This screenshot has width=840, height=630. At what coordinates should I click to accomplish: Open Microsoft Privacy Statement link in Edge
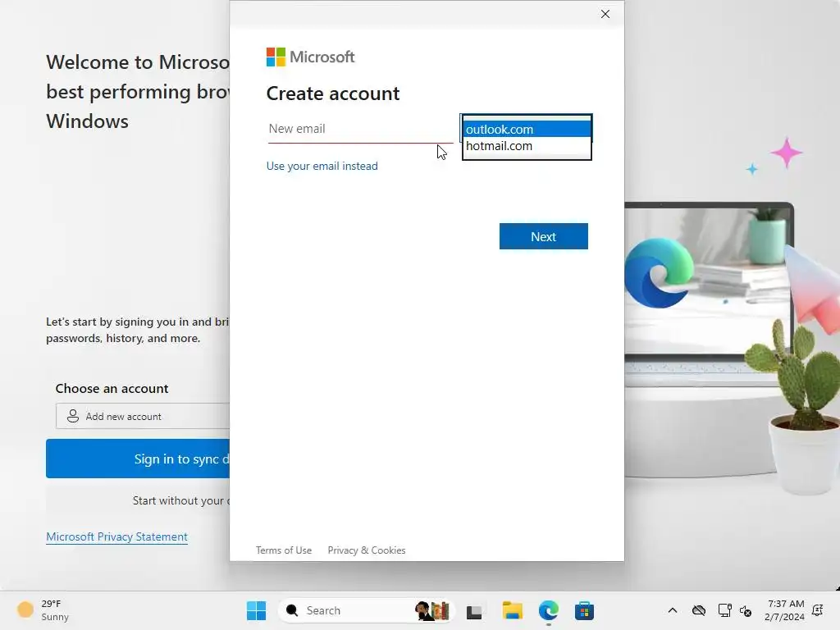(116, 536)
